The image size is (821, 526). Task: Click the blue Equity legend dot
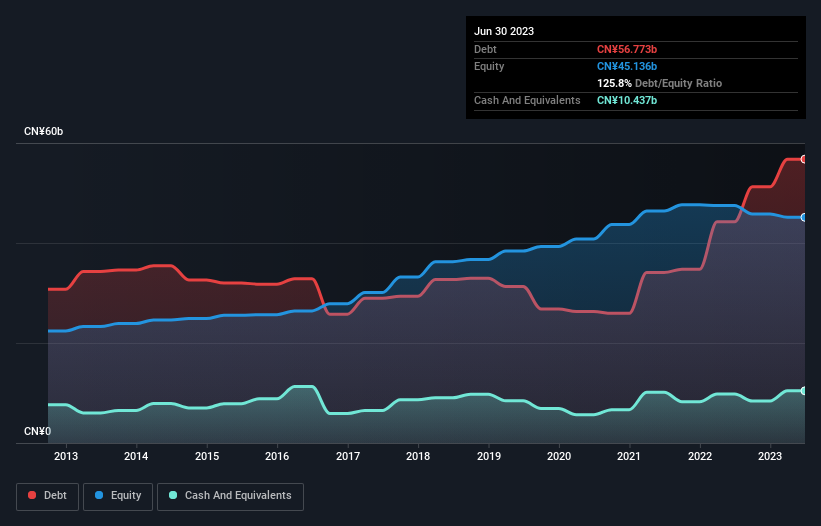(99, 495)
